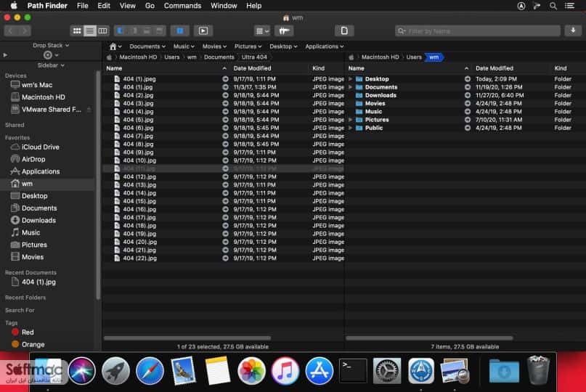Open the File menu
The image size is (586, 392).
pos(82,6)
